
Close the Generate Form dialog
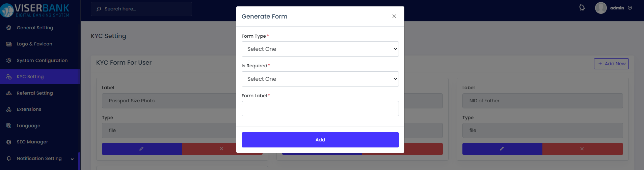point(394,16)
